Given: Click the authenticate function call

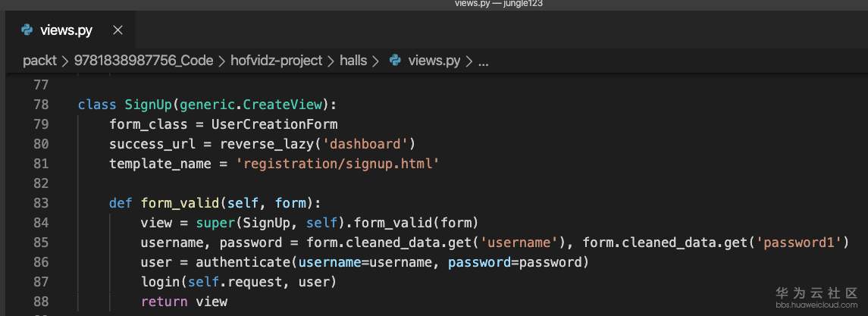Looking at the screenshot, I should (243, 262).
